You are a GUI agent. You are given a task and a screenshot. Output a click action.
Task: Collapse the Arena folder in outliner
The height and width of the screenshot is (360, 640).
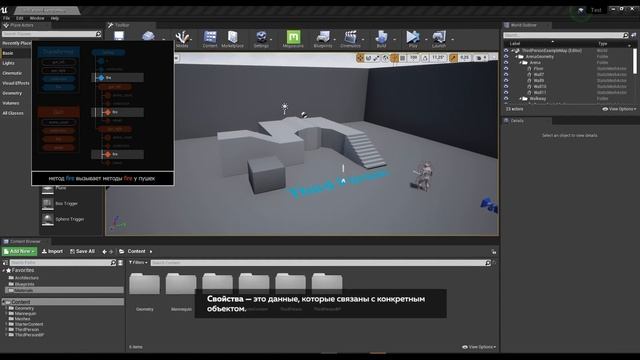520,63
